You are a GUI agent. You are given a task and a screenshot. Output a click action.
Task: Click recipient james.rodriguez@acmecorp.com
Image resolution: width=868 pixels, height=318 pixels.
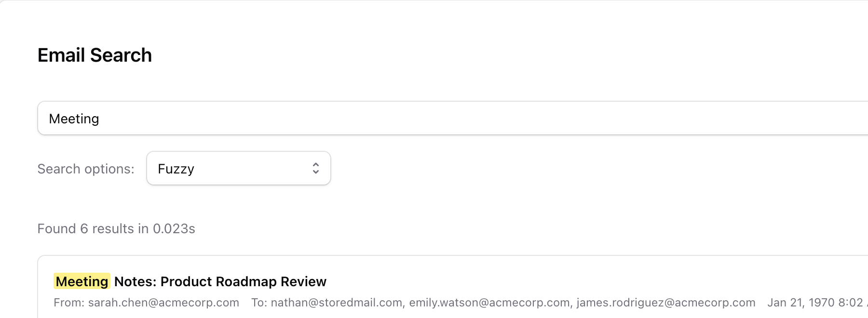pyautogui.click(x=666, y=303)
